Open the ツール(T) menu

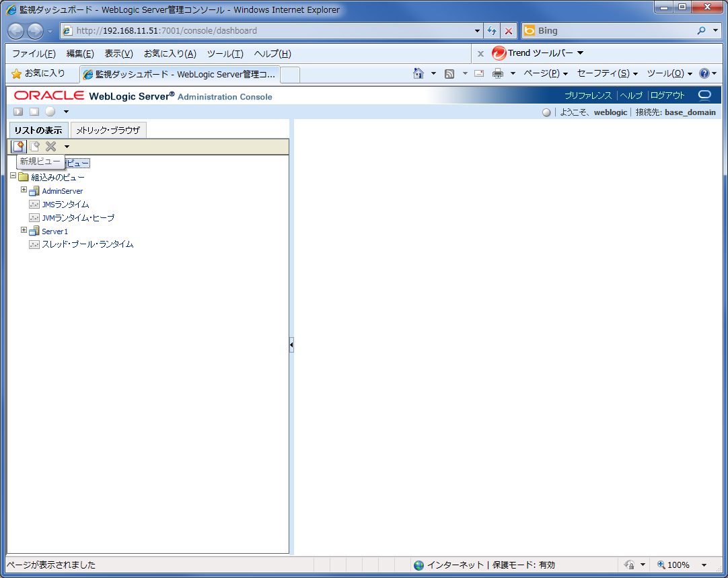[225, 54]
